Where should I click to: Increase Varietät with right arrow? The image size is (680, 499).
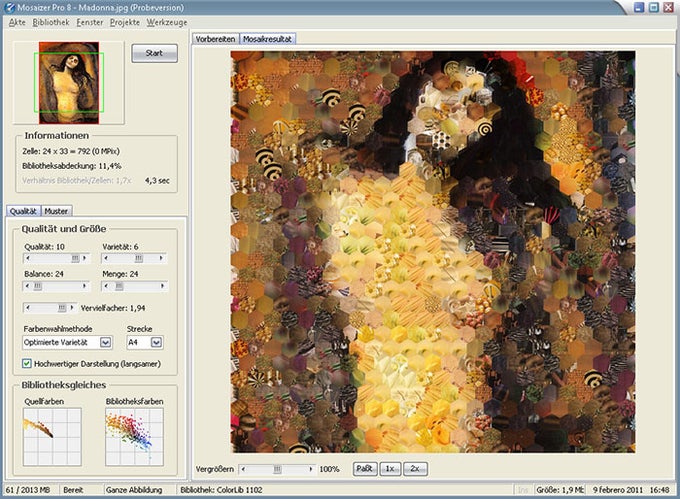point(162,258)
